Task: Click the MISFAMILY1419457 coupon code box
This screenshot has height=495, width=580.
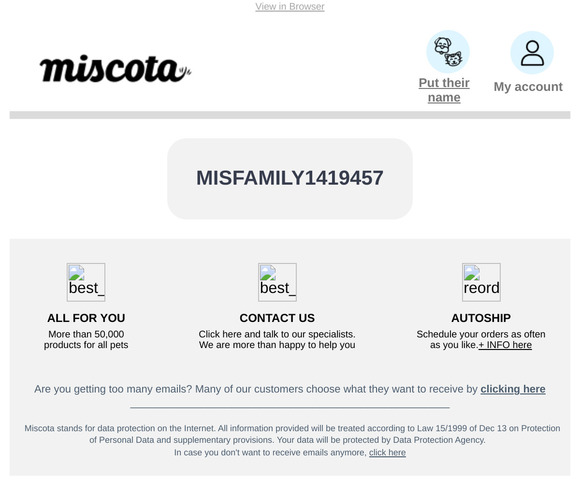Action: tap(290, 179)
